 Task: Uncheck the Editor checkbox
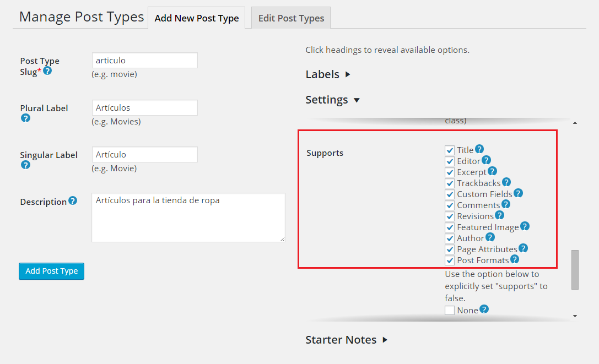[450, 161]
